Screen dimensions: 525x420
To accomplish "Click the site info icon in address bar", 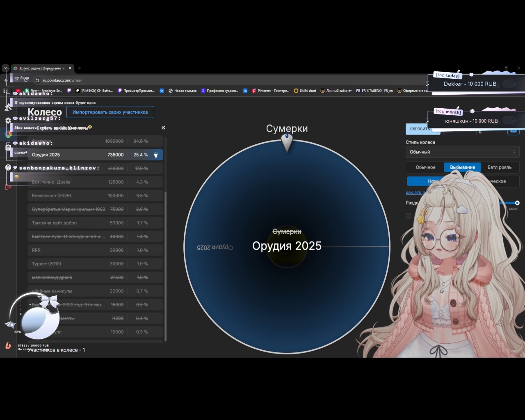I will 37,80.
